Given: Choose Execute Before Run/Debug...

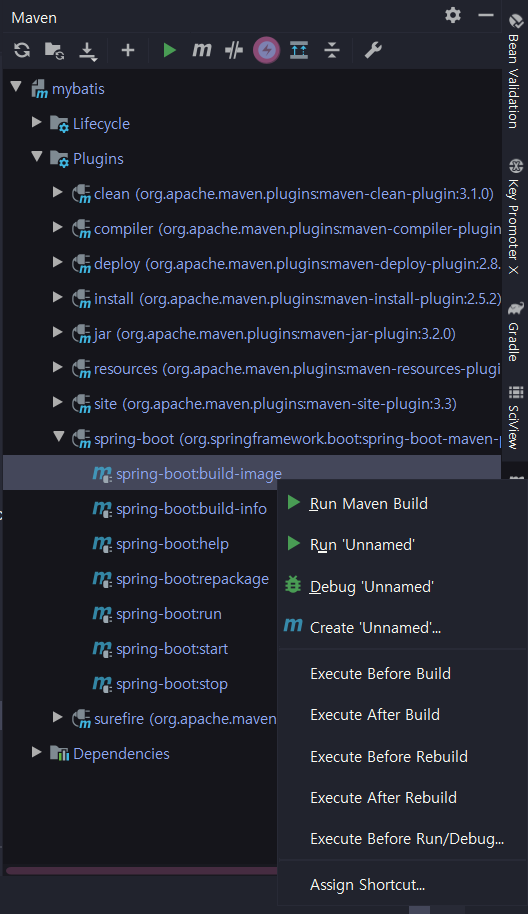Looking at the screenshot, I should [403, 839].
